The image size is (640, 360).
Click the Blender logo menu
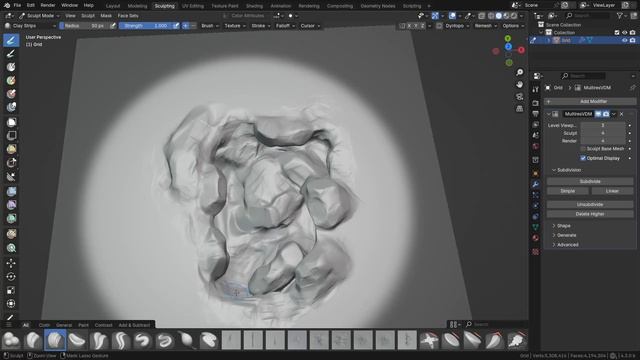(7, 5)
